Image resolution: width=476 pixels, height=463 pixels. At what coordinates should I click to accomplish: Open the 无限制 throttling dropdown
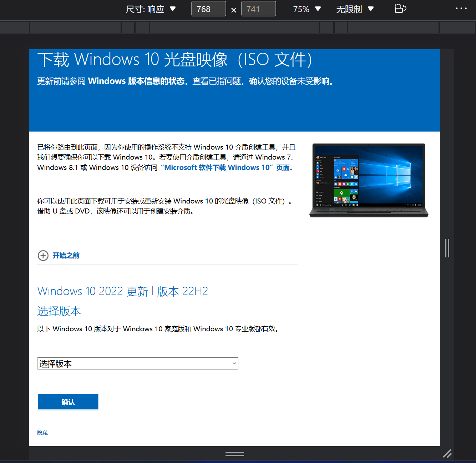click(x=355, y=9)
